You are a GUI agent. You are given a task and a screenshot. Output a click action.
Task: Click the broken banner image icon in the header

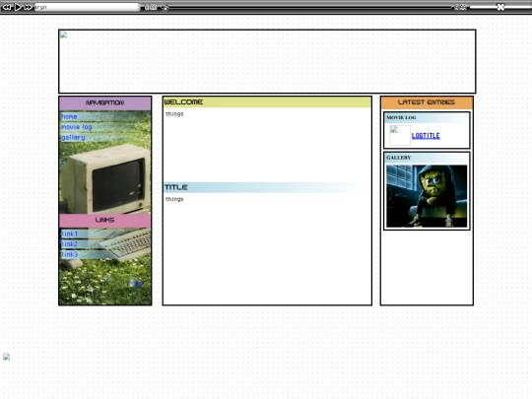[x=64, y=34]
